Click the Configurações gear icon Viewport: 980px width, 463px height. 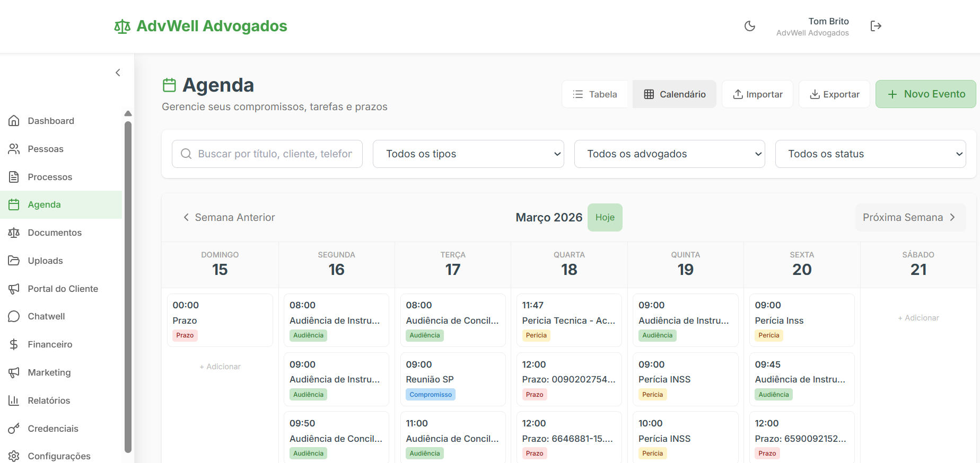click(x=14, y=456)
